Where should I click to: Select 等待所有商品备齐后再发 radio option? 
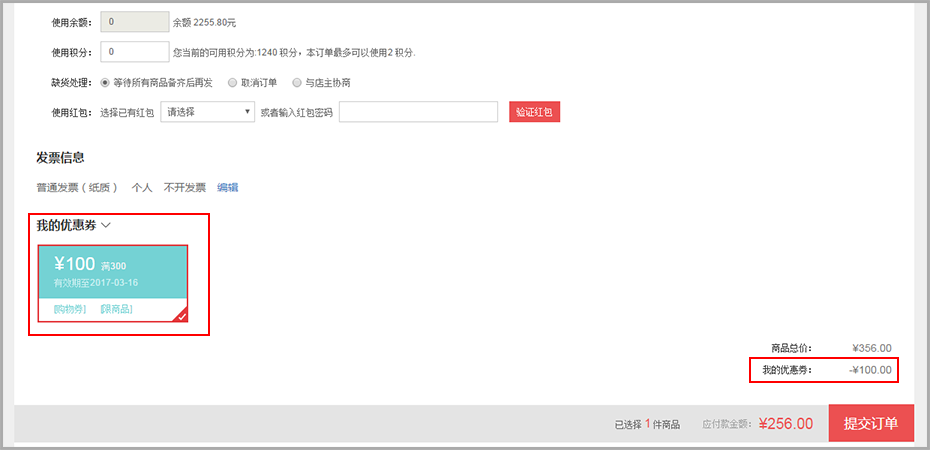click(x=105, y=82)
